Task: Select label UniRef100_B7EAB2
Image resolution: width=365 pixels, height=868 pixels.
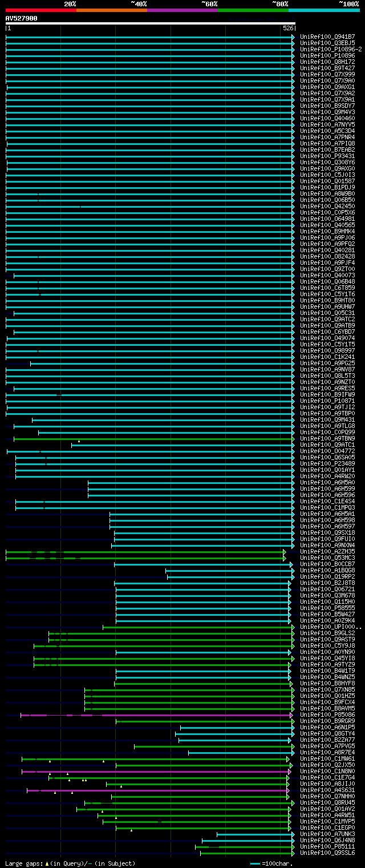Action: [x=327, y=150]
